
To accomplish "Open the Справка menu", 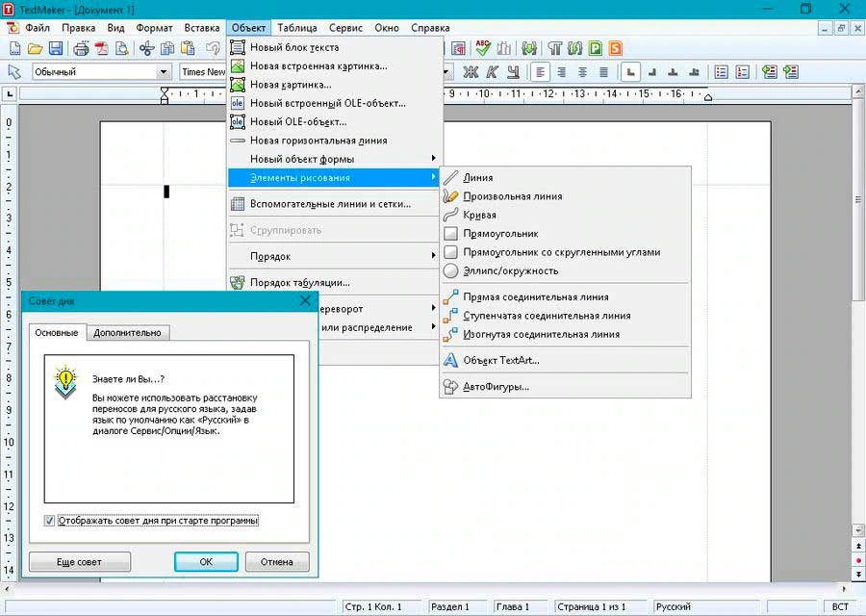I will click(430, 28).
